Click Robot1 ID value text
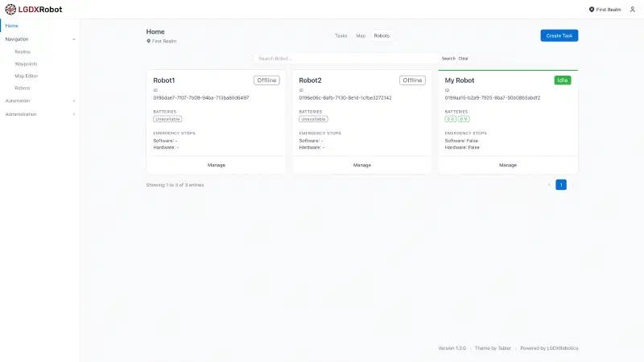644x362 pixels. click(200, 97)
